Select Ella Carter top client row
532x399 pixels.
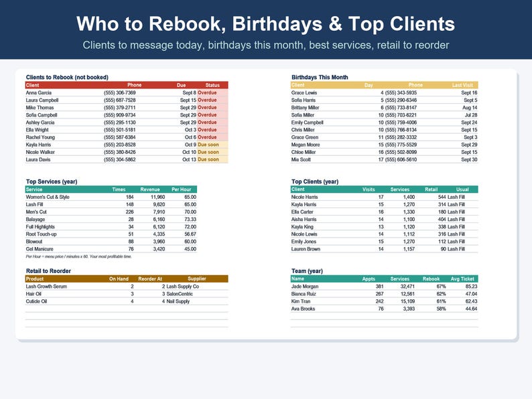pyautogui.click(x=384, y=212)
